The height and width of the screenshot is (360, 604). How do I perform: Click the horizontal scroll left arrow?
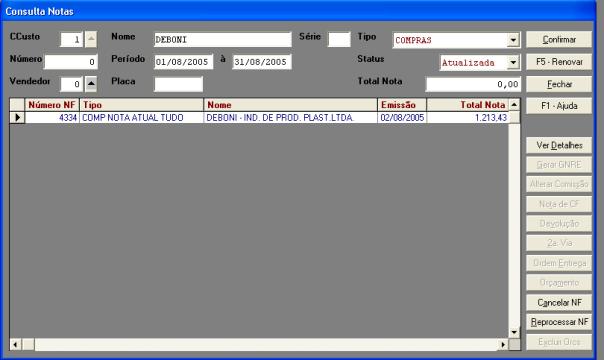[15, 345]
